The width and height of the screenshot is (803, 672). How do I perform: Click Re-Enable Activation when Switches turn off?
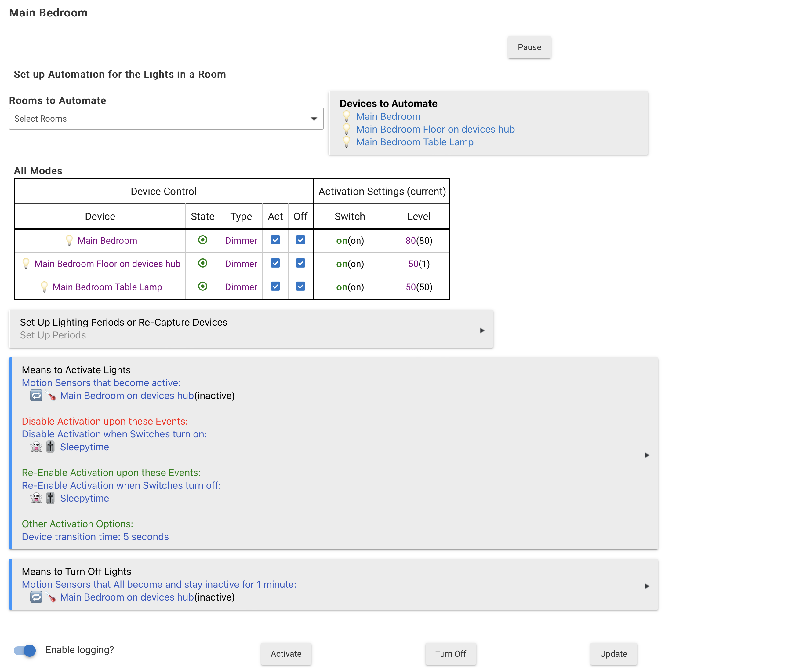click(121, 485)
